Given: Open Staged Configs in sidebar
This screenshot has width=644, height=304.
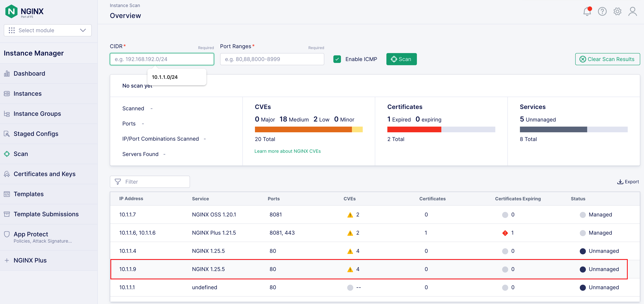Looking at the screenshot, I should point(36,134).
